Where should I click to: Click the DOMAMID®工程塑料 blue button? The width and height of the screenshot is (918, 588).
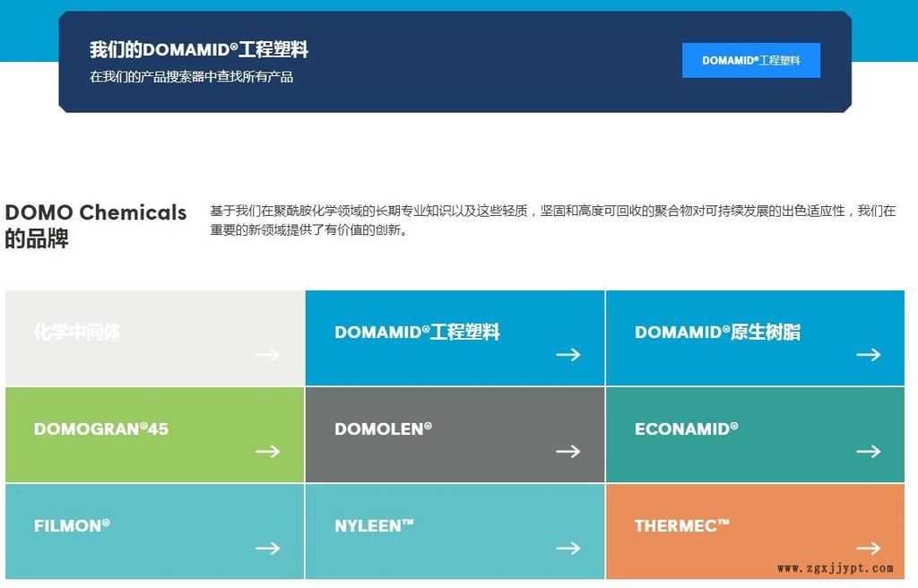coord(750,60)
